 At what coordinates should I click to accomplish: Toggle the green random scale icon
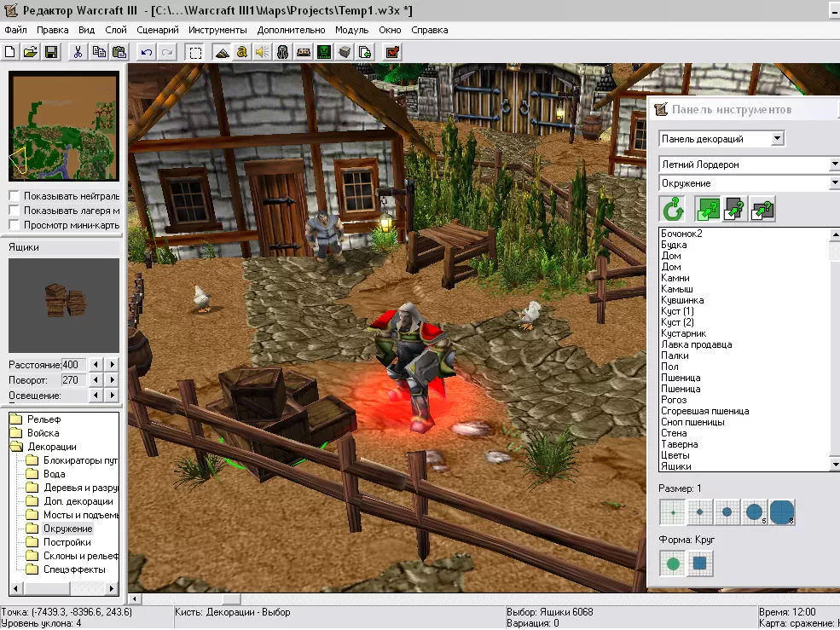(x=708, y=209)
